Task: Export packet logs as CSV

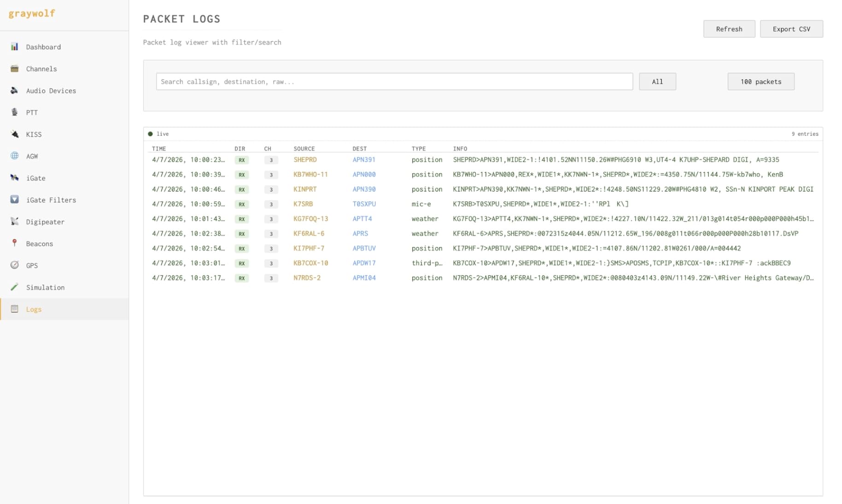Action: tap(791, 29)
